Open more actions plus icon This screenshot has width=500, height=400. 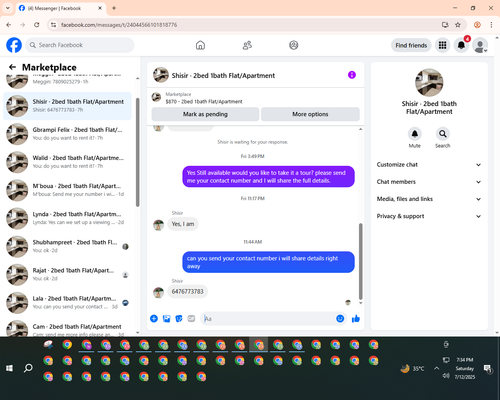(x=154, y=319)
